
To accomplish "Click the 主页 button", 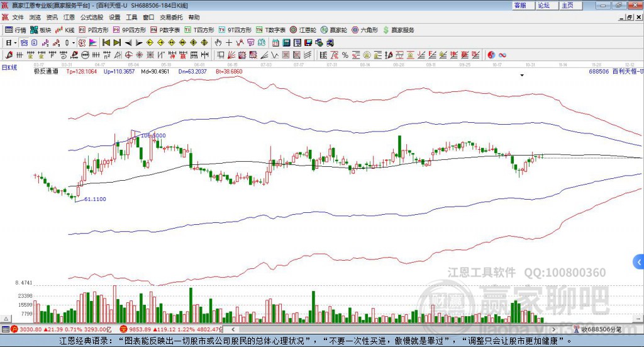I will pyautogui.click(x=571, y=5).
